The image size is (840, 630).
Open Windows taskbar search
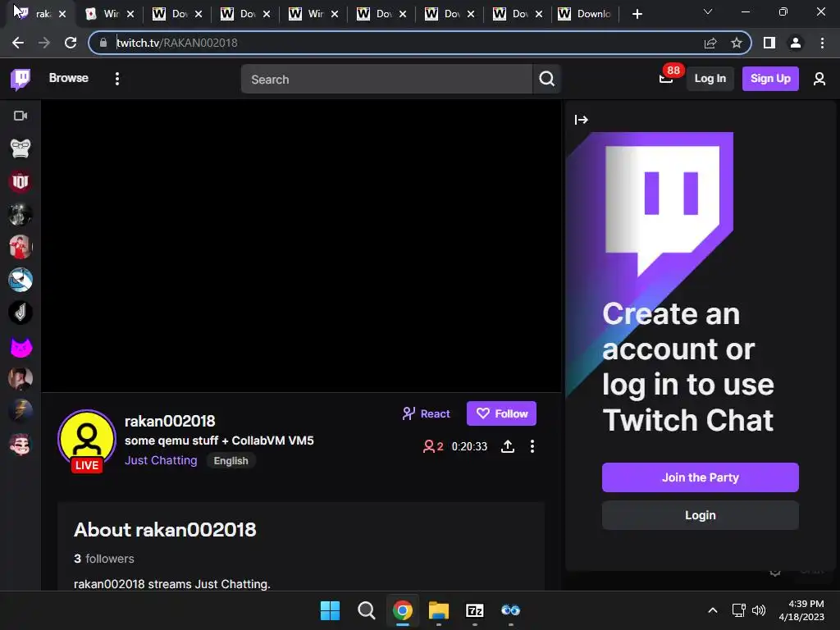[x=367, y=610]
